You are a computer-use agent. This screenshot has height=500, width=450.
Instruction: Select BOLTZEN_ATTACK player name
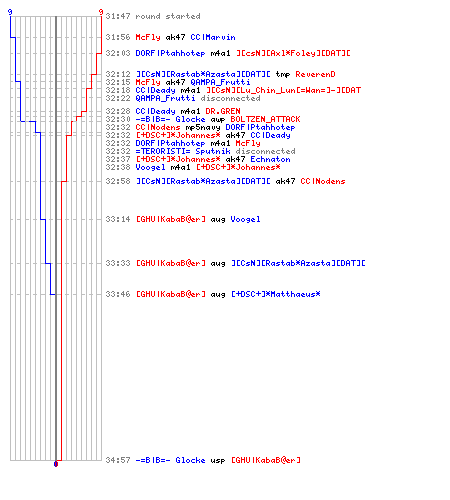(x=265, y=119)
